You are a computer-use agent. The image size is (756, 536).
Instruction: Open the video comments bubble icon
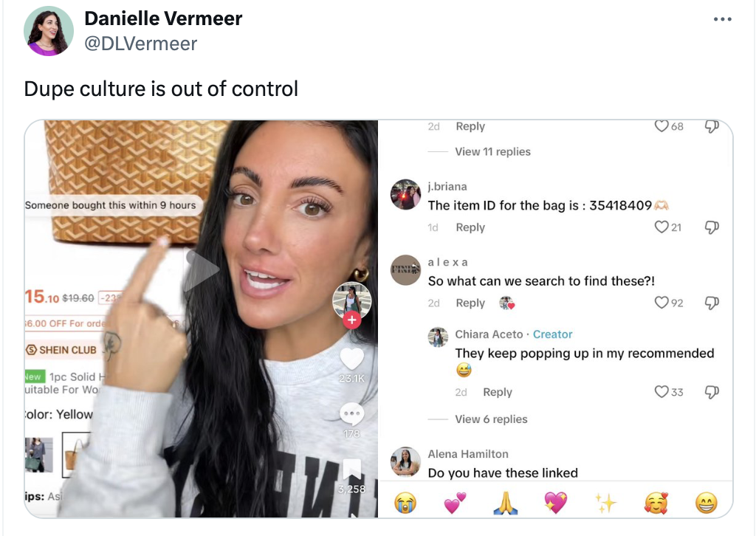(351, 414)
